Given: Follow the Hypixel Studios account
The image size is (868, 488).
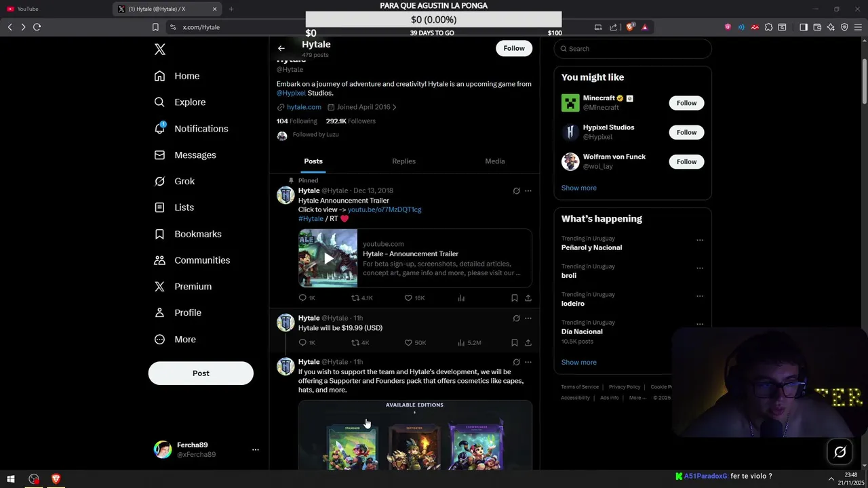Looking at the screenshot, I should pyautogui.click(x=686, y=132).
